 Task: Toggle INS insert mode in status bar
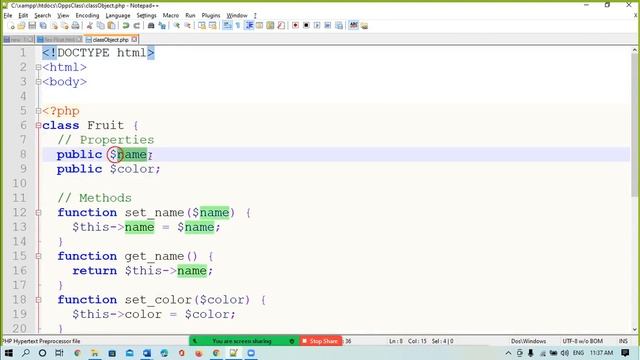623,341
